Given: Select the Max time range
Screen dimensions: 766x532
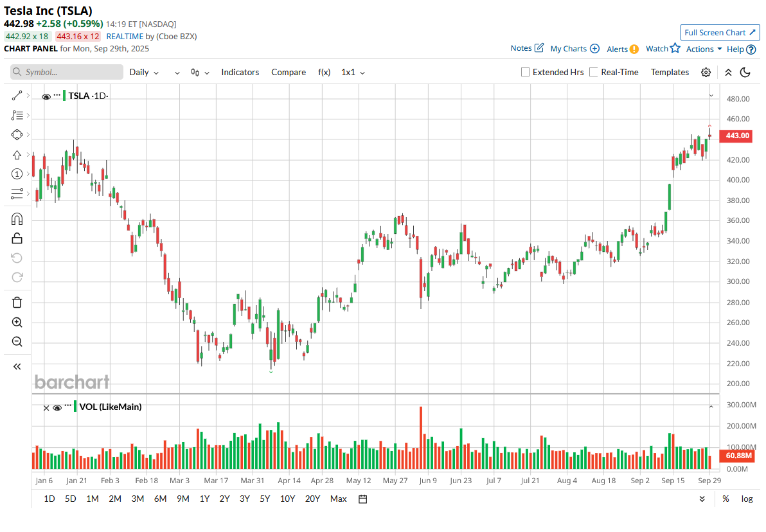Looking at the screenshot, I should tap(338, 499).
